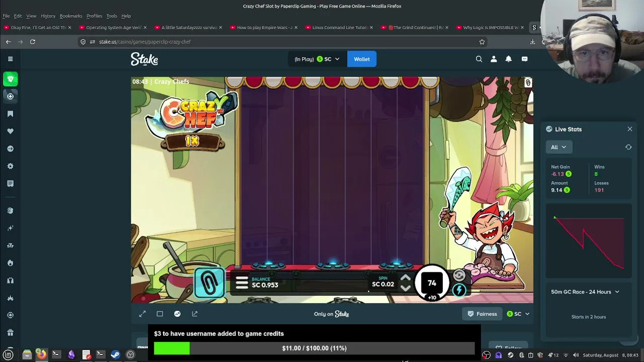
Task: Close the Okay Fine, I'll Get an Old tab
Action: 69,28
